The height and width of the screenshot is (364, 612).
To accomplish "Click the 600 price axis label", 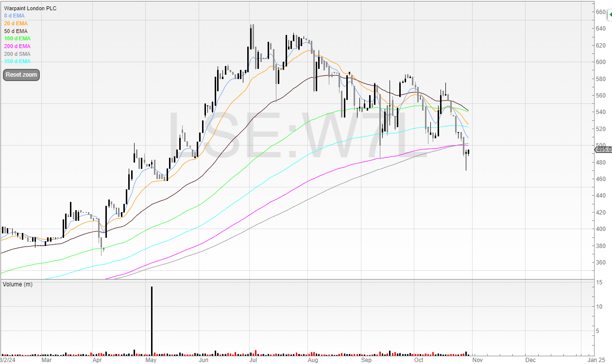I will click(600, 62).
